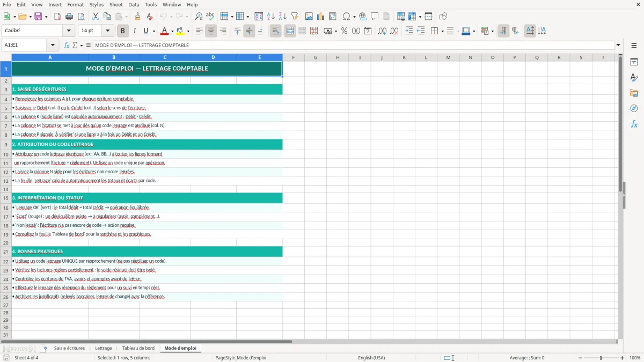
Task: Click the Insert Chart icon
Action: pos(321,17)
